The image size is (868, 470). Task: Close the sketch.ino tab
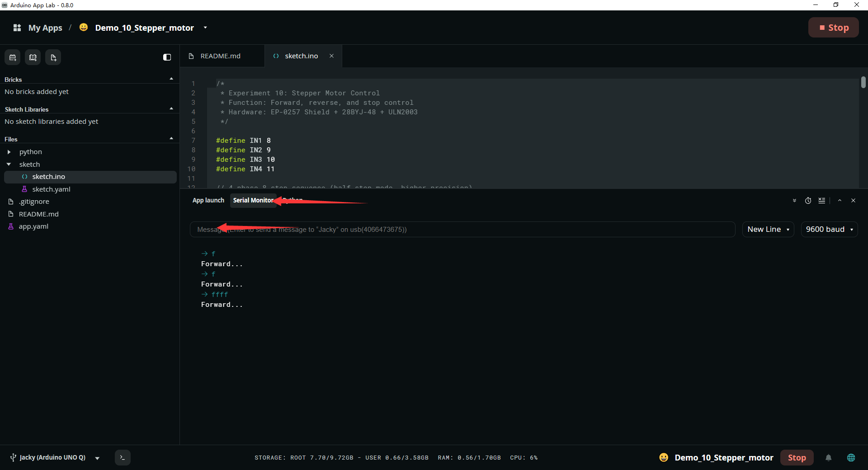331,56
